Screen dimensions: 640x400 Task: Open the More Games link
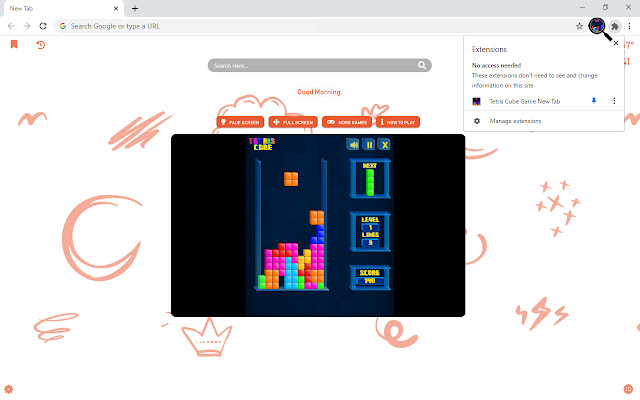[346, 122]
